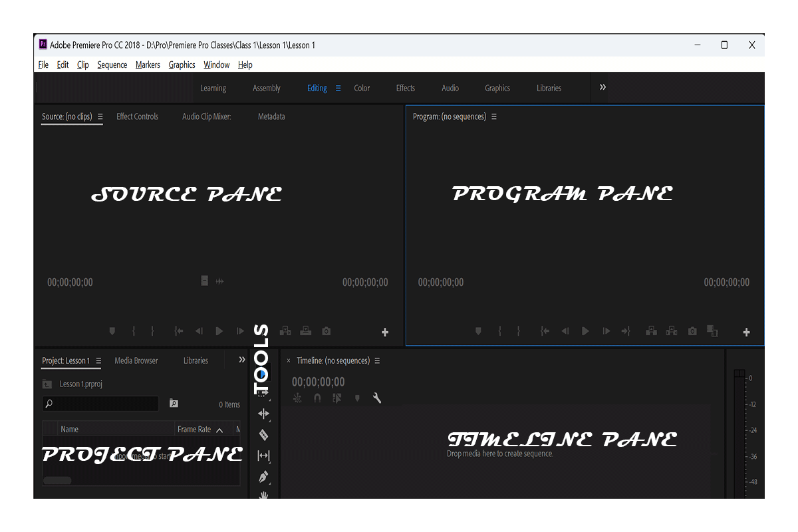Select the Ripple Edit tool
This screenshot has height=532, width=798.
click(263, 414)
